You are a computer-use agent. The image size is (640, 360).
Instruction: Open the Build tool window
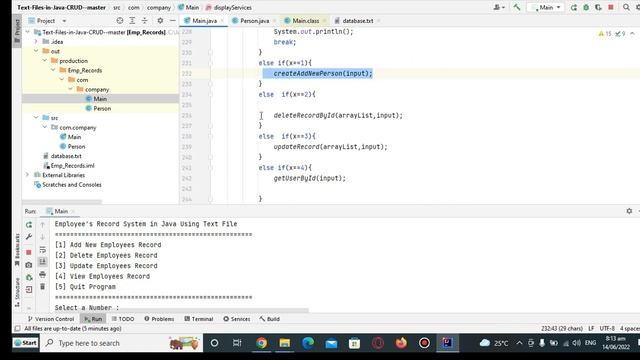[269, 319]
